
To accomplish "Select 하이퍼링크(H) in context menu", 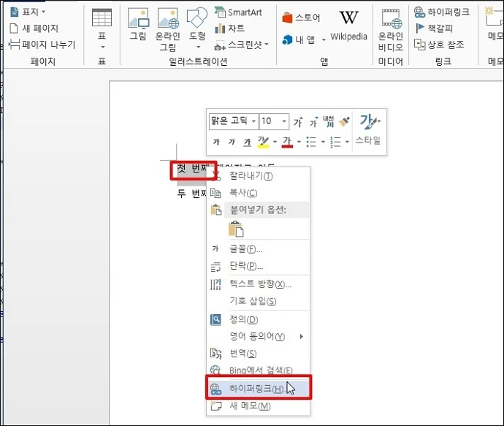I will [x=259, y=389].
